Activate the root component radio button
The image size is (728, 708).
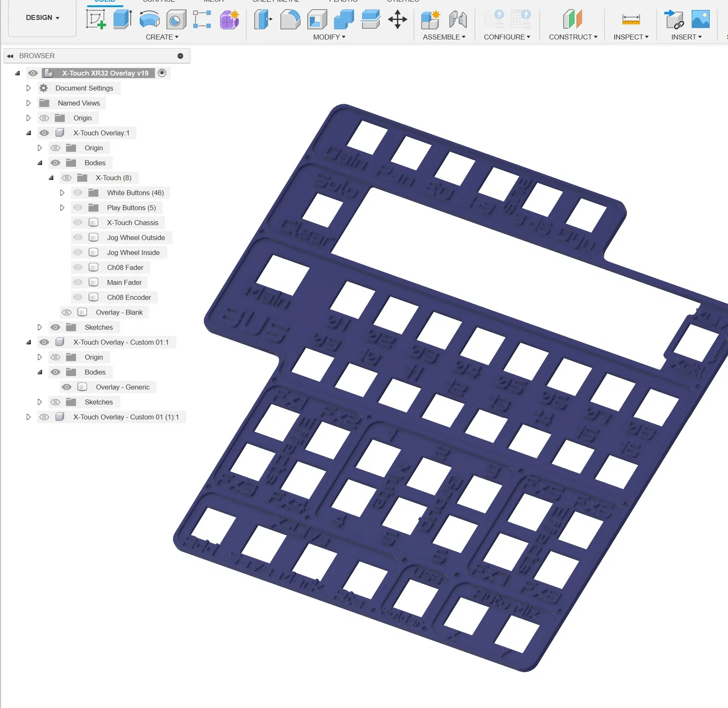(162, 73)
